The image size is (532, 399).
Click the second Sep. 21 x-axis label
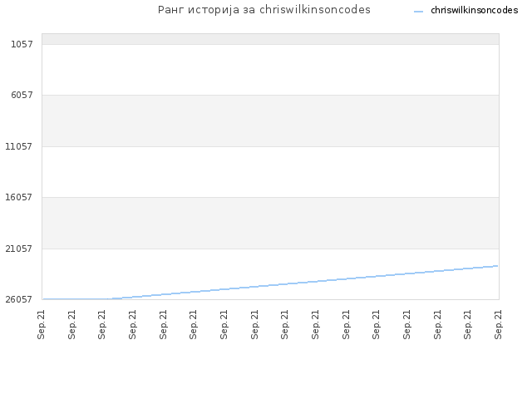pyautogui.click(x=72, y=324)
